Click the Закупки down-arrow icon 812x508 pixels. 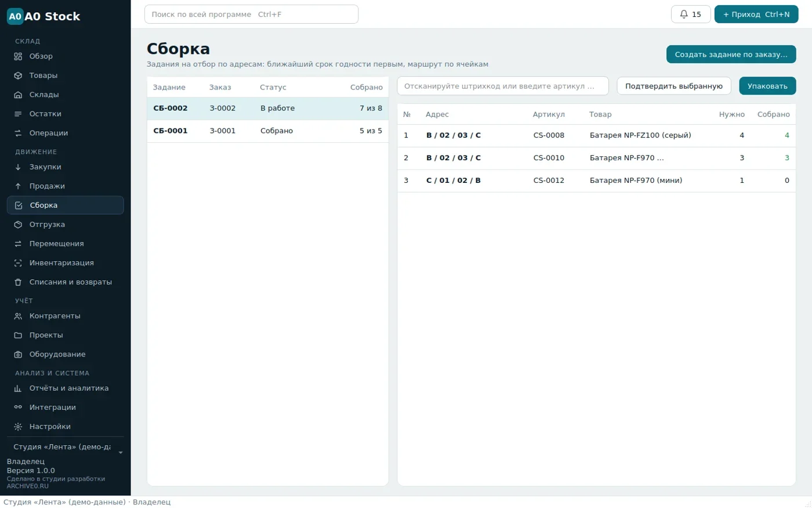pos(18,167)
